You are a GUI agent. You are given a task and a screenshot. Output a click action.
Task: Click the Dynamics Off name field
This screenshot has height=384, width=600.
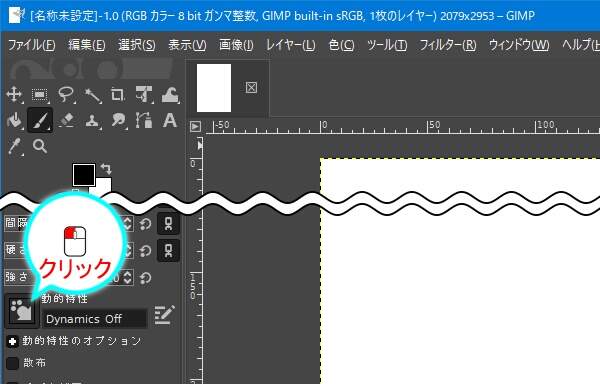pos(94,319)
